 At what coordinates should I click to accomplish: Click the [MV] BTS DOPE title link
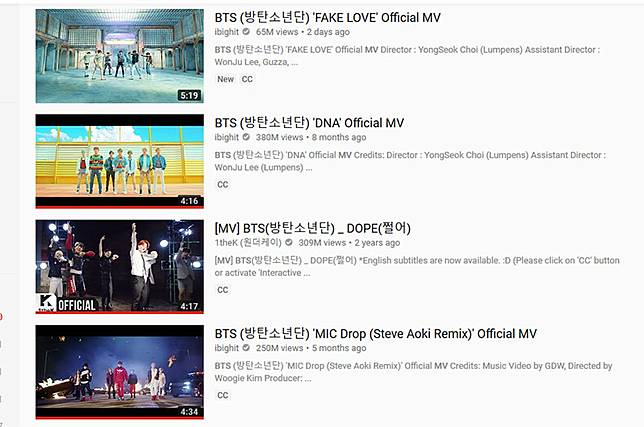pos(313,228)
